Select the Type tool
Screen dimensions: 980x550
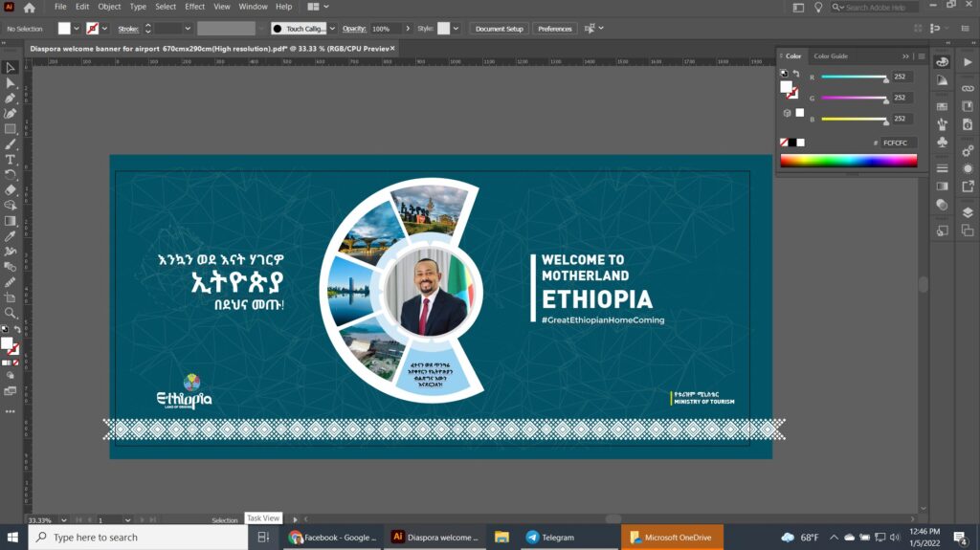[x=10, y=160]
